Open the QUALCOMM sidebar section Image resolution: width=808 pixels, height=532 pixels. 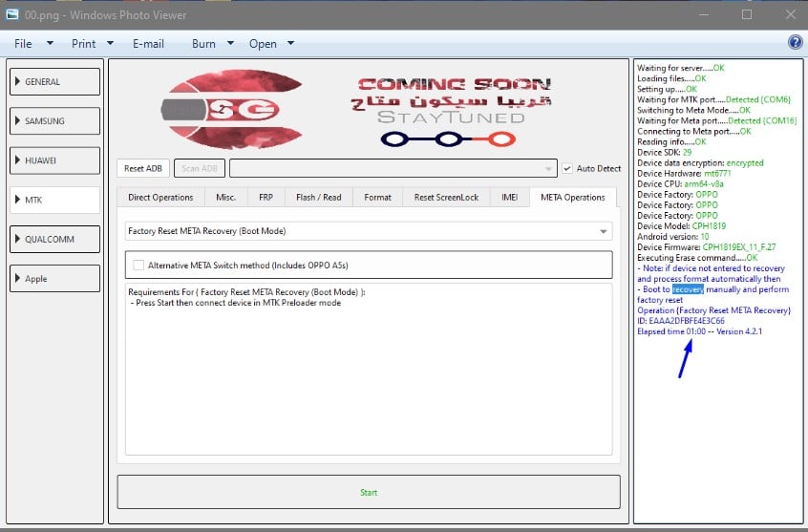(54, 239)
